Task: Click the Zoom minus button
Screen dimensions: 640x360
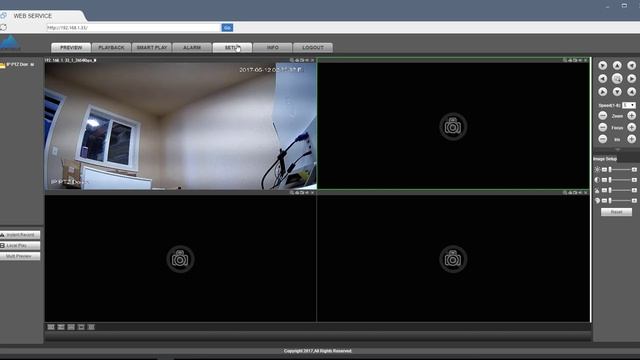Action: 602,116
